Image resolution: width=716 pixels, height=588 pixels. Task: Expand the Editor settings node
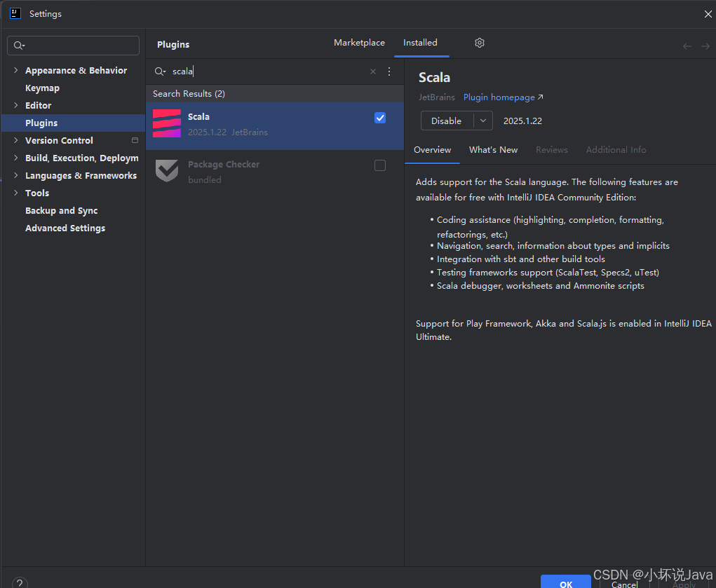tap(16, 105)
